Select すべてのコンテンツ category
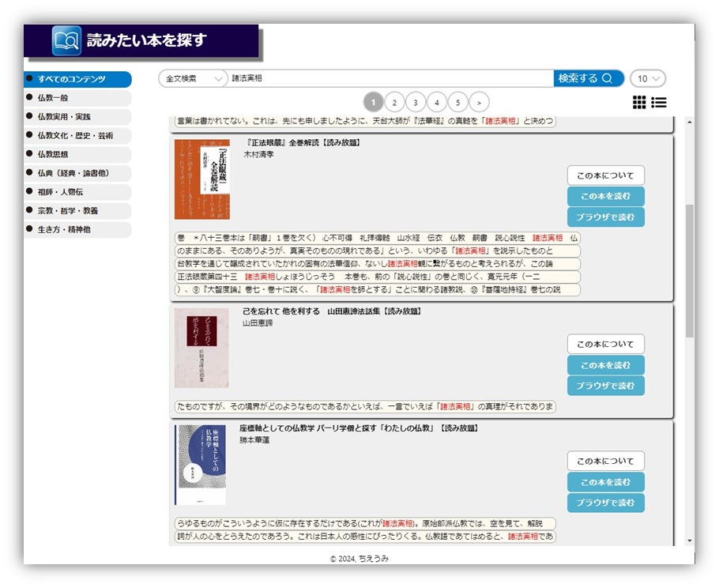The image size is (719, 588). tap(77, 79)
